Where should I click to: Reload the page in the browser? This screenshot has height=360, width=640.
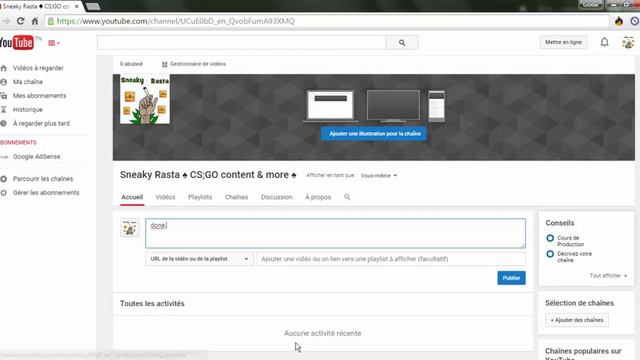(x=20, y=21)
